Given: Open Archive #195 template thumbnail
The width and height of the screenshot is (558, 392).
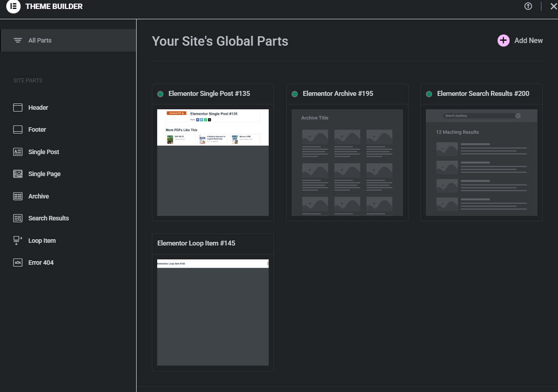Looking at the screenshot, I should pos(347,163).
